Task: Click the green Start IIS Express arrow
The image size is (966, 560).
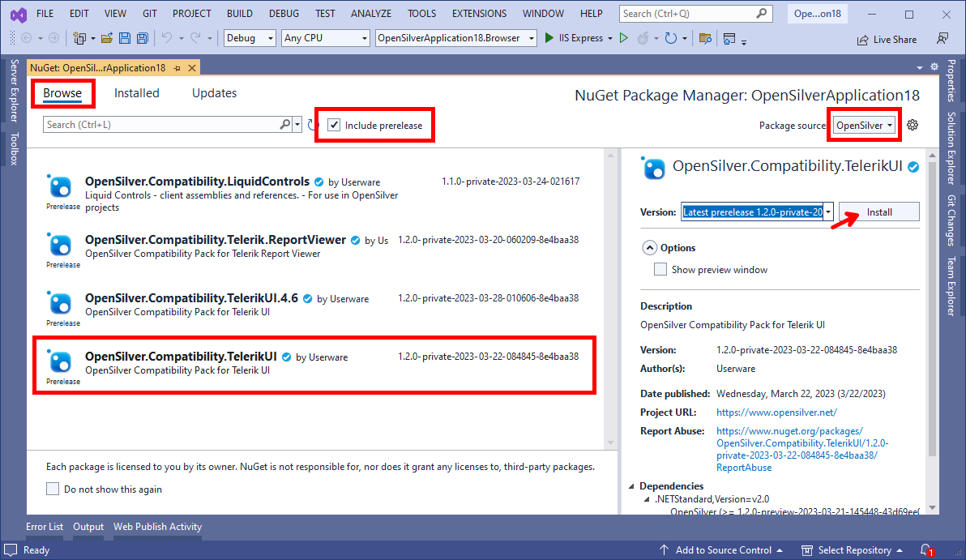Action: [x=549, y=38]
